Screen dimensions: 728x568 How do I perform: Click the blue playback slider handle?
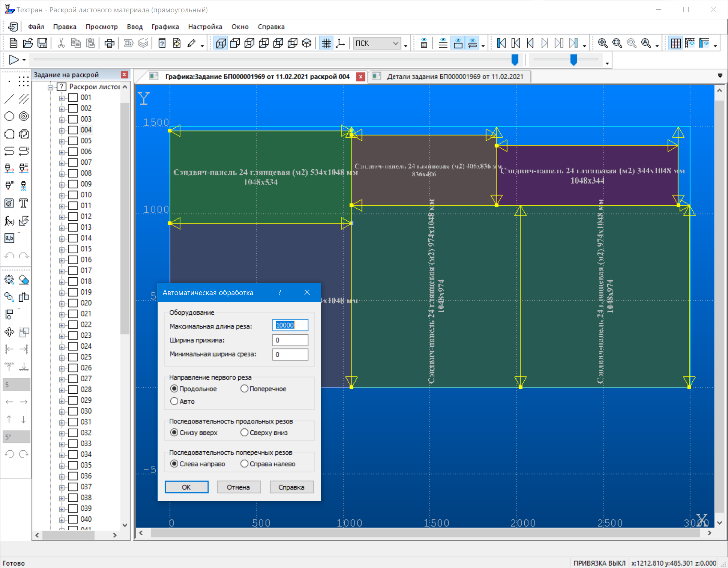514,59
